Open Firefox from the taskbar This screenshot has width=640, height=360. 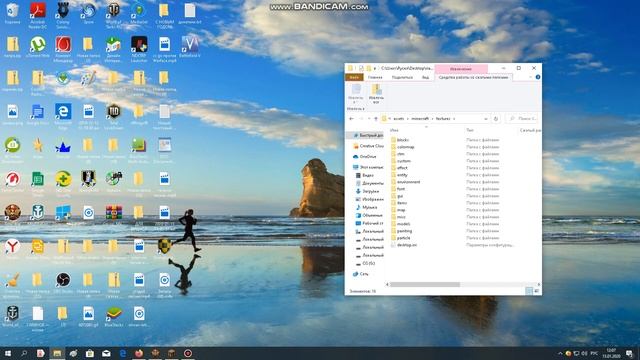pos(139,353)
